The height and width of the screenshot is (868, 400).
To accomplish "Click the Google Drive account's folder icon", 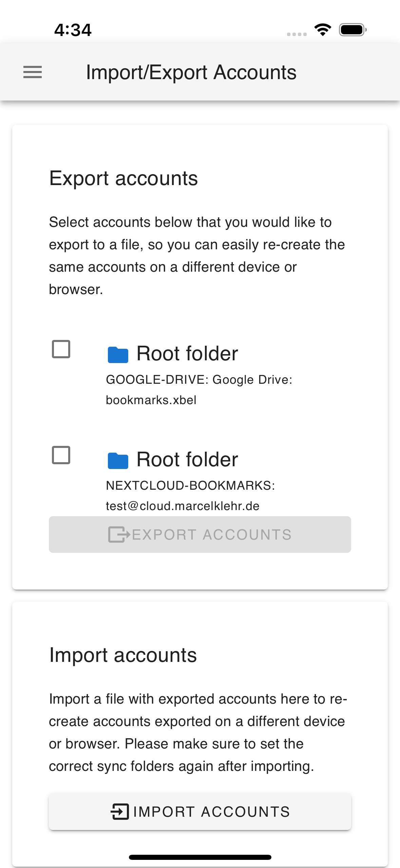I will click(x=118, y=355).
